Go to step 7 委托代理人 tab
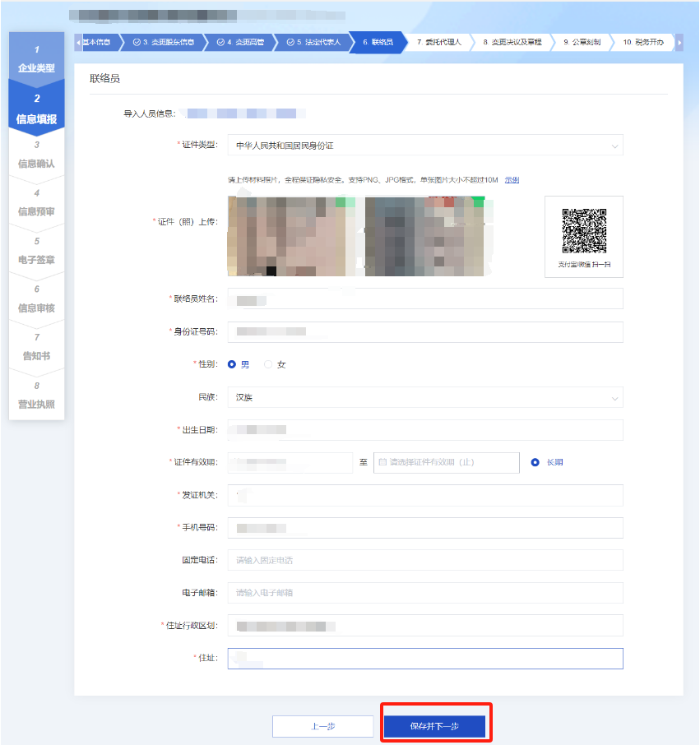Viewport: 700px width, 745px height. 438,42
